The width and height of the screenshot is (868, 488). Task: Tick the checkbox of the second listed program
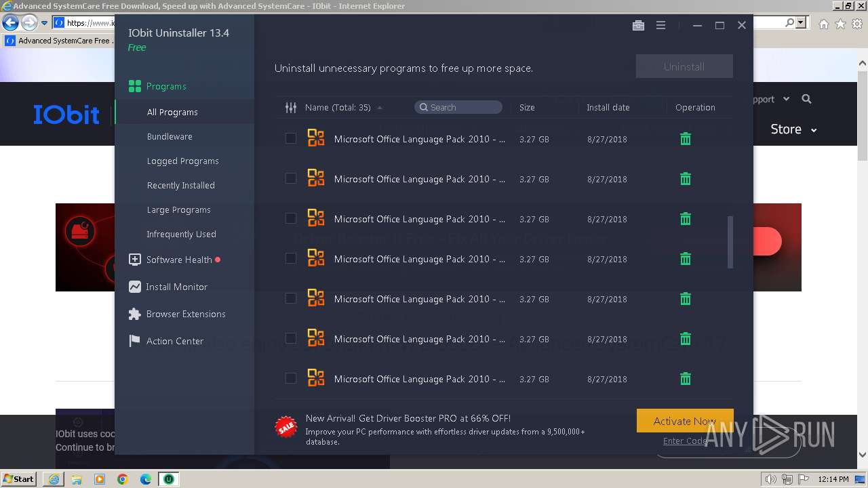[x=291, y=178]
